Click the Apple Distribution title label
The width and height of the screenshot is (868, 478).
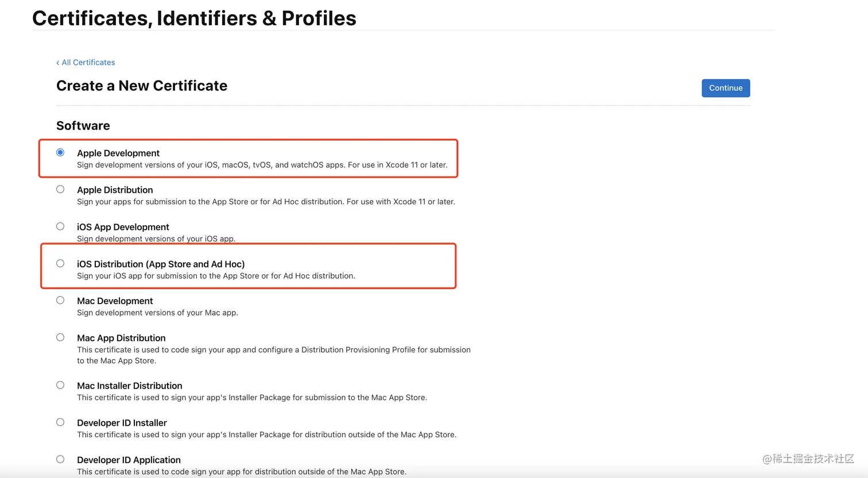(115, 190)
